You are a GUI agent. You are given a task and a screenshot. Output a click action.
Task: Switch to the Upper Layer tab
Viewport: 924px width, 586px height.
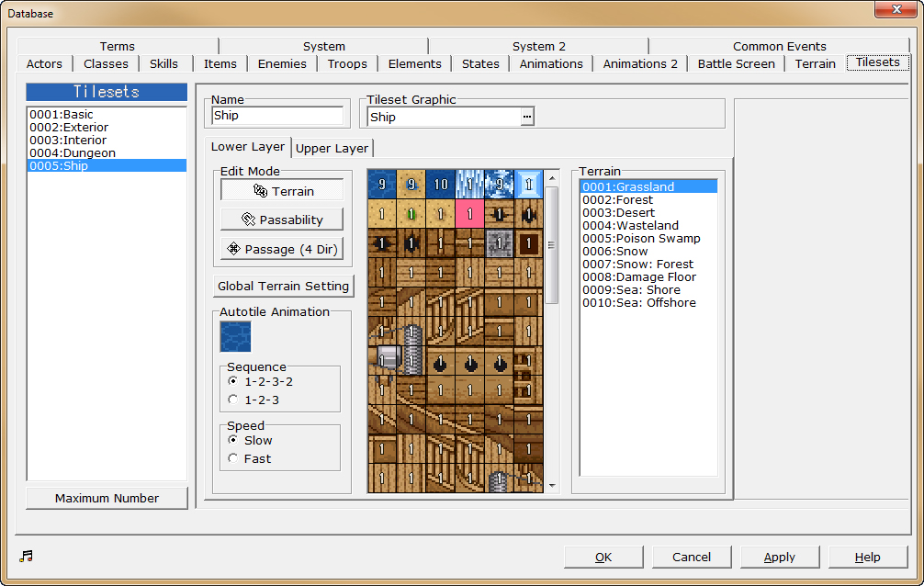[x=331, y=147]
